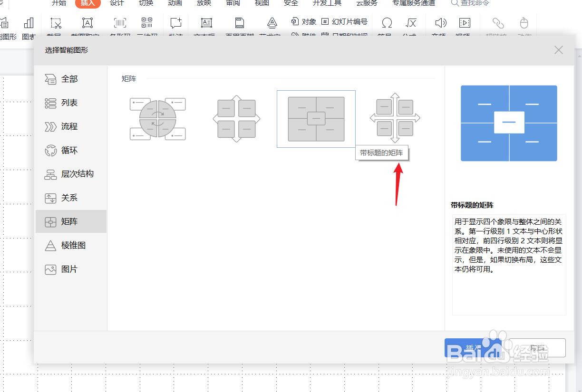The height and width of the screenshot is (392, 582).
Task: Choose the grid matrix thumbnail with arrows
Action: [x=395, y=118]
